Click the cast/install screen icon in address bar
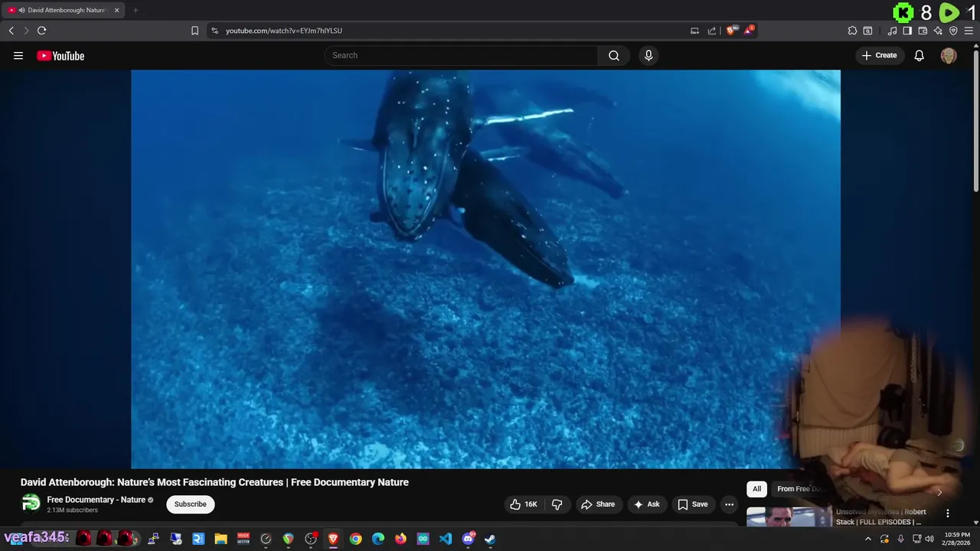 [x=694, y=31]
